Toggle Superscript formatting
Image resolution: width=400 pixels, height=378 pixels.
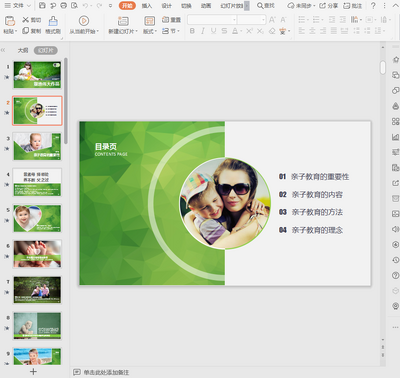pos(249,31)
